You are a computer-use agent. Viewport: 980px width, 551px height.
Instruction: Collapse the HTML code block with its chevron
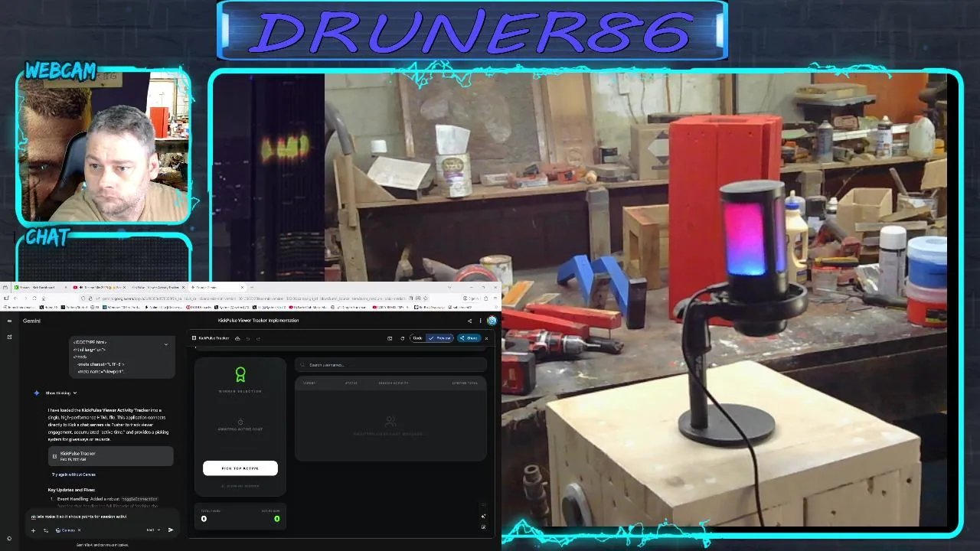pos(166,344)
